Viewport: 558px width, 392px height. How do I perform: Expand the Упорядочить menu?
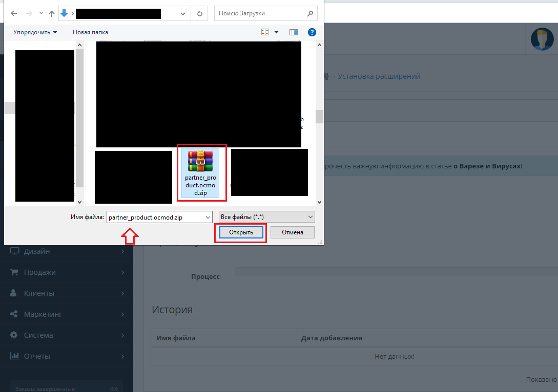[35, 32]
